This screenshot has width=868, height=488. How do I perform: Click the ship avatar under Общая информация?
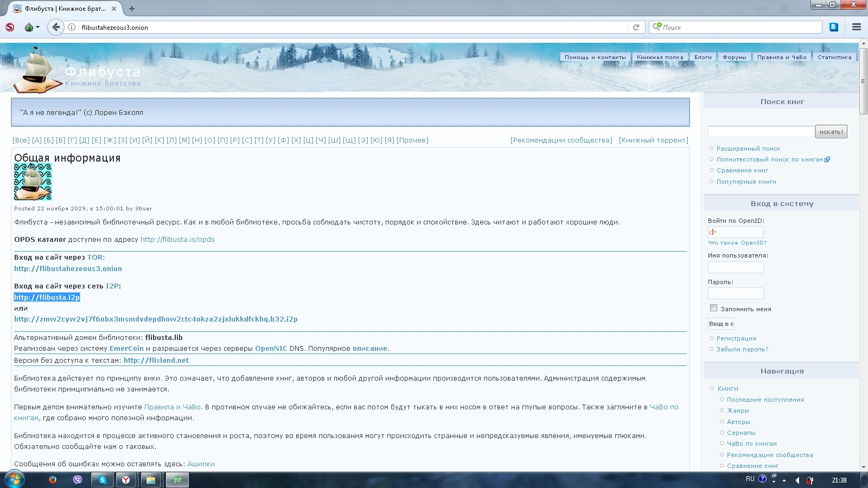pyautogui.click(x=33, y=182)
